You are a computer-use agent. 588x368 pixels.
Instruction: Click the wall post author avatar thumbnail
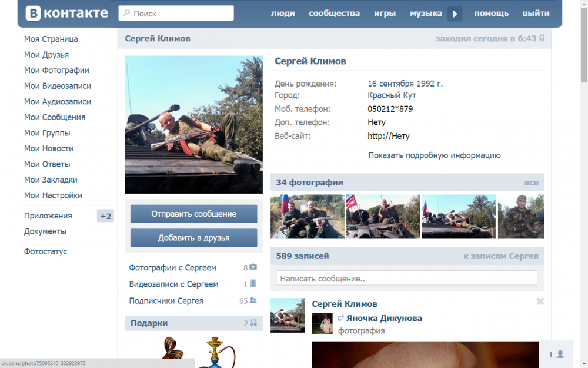[x=288, y=315]
